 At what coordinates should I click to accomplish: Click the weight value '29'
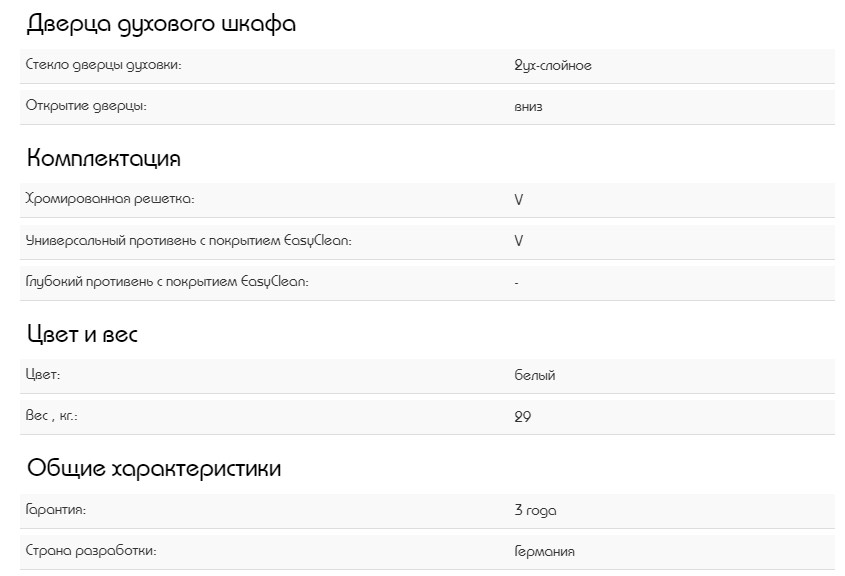[522, 416]
